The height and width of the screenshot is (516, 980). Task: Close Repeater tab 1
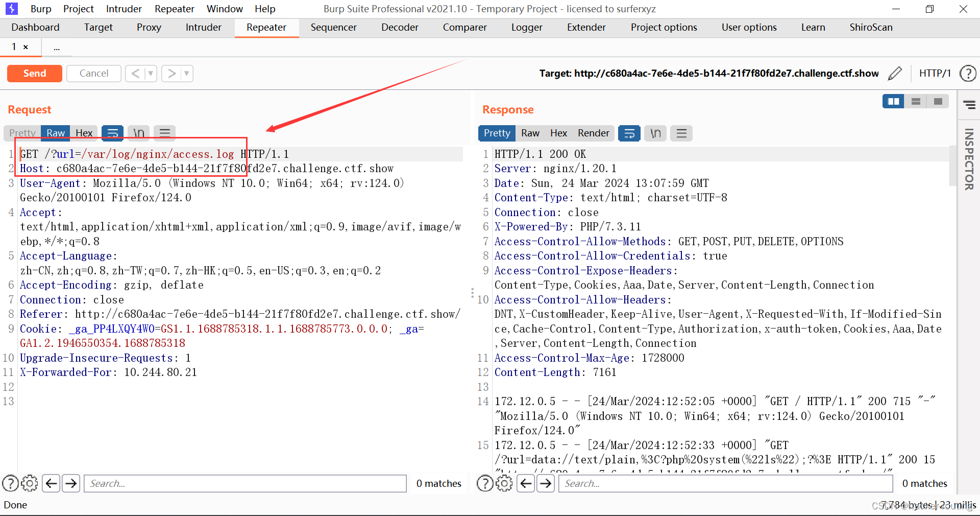[26, 47]
